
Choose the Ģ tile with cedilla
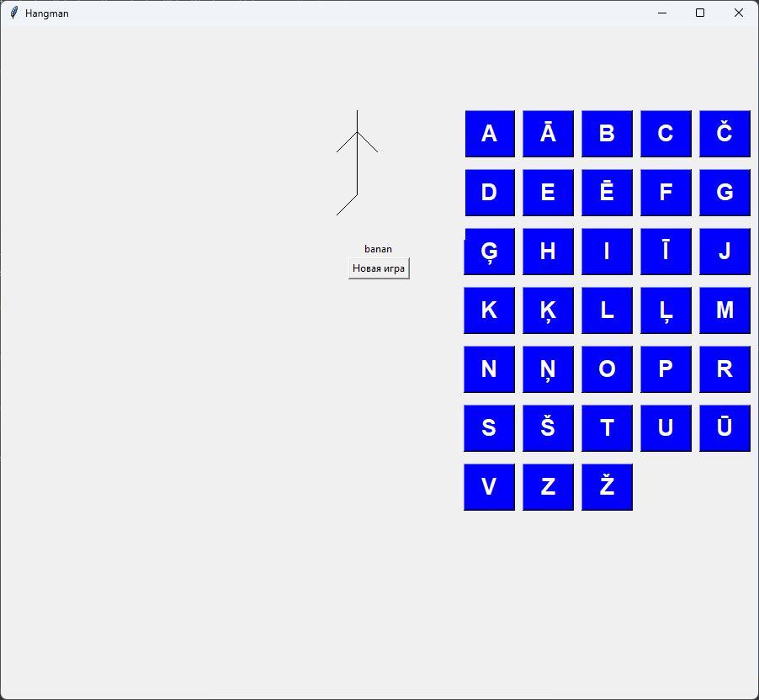(490, 252)
